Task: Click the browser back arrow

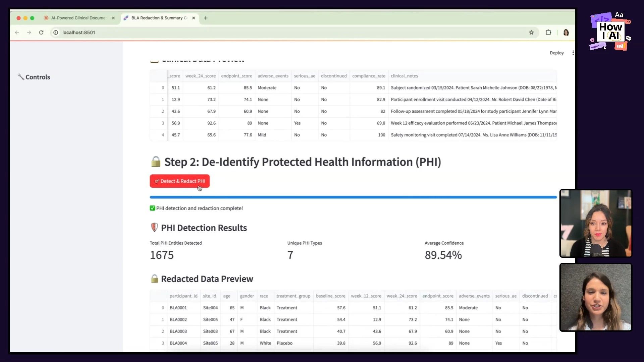Action: (x=17, y=33)
